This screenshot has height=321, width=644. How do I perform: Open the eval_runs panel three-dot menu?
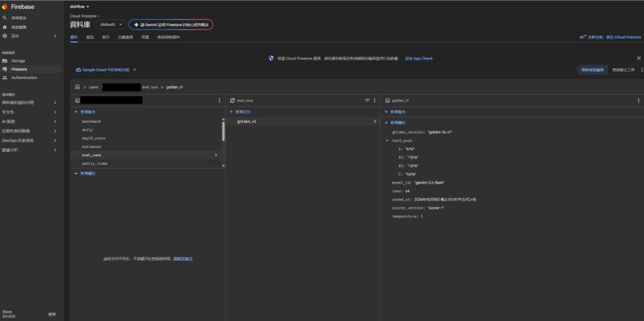(x=375, y=100)
